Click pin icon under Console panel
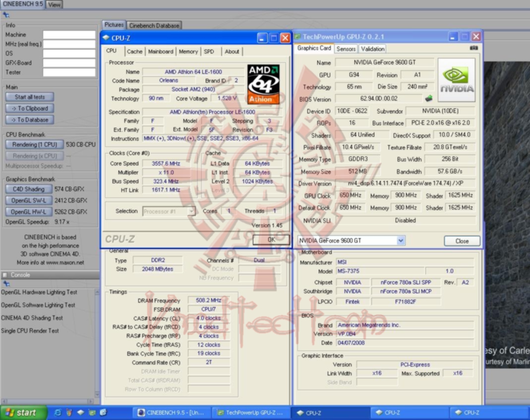 [6, 284]
